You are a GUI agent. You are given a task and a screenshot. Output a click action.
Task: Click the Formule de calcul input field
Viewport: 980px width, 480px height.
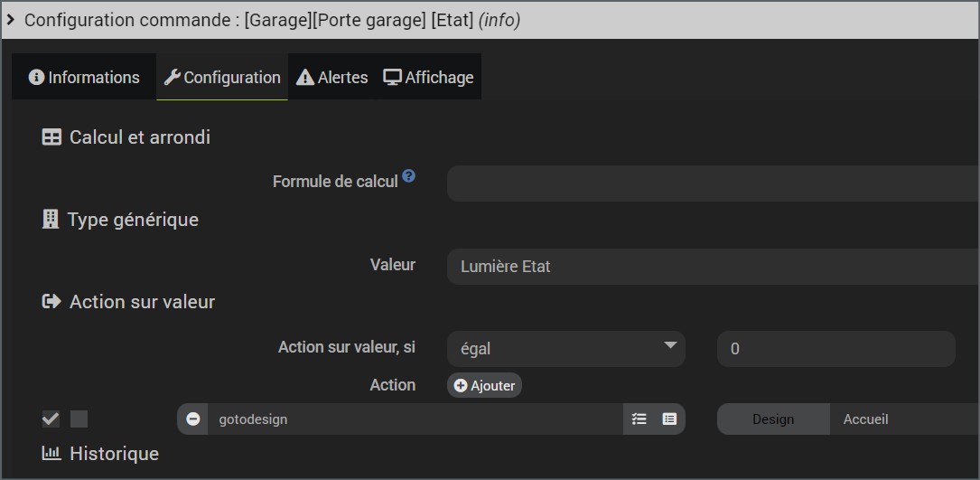(x=714, y=184)
